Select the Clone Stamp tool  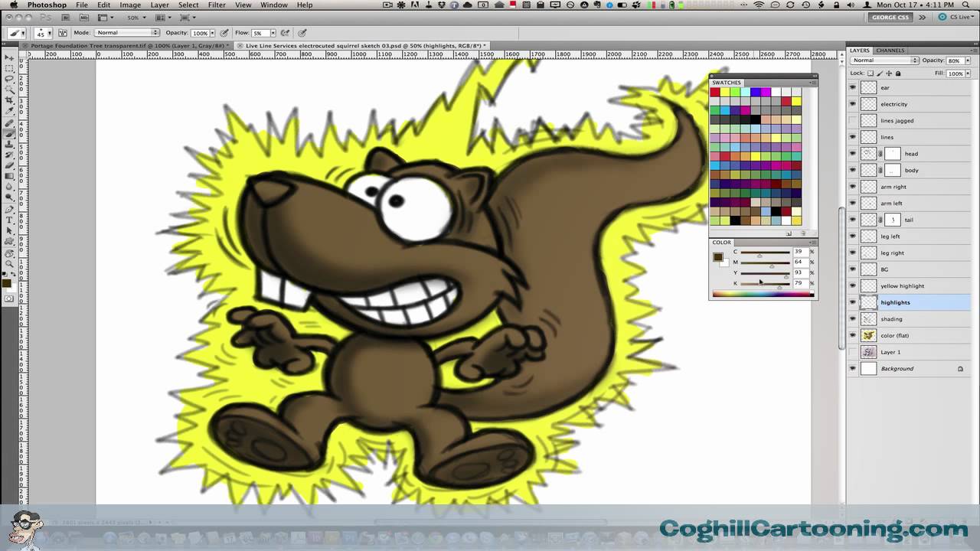(9, 144)
